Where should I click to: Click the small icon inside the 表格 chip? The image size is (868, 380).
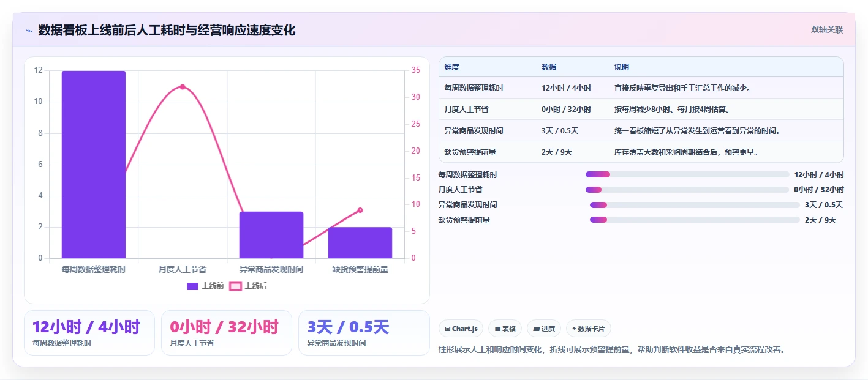tap(497, 329)
